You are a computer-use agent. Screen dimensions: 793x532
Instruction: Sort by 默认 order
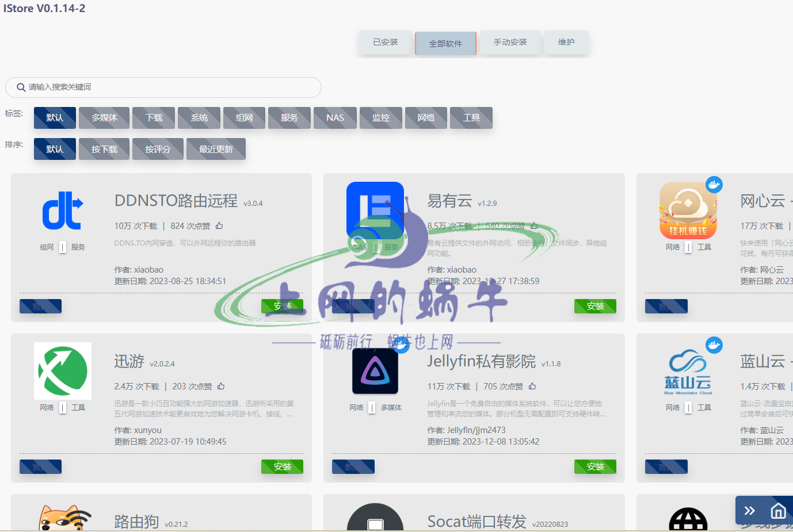coord(55,149)
